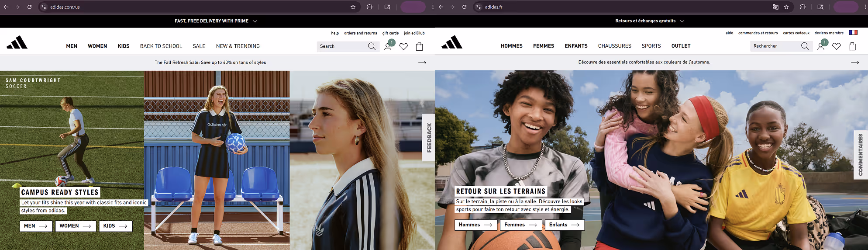Image resolution: width=868 pixels, height=250 pixels.
Task: Click the join adiClub link
Action: [x=414, y=33]
